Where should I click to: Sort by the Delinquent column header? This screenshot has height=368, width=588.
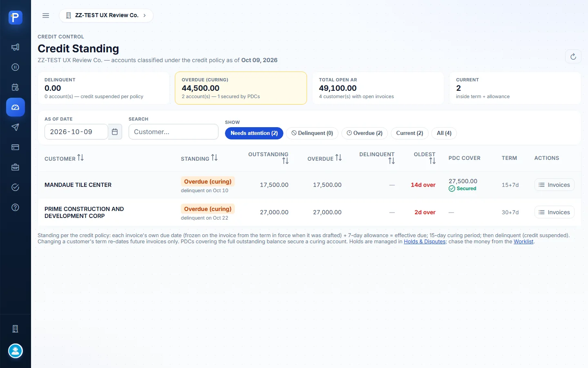377,157
